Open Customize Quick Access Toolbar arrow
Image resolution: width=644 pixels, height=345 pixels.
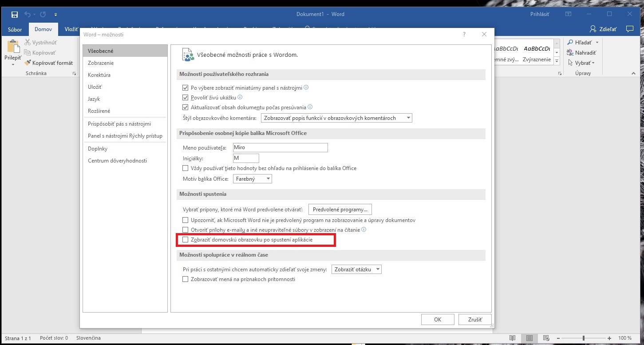pyautogui.click(x=55, y=15)
